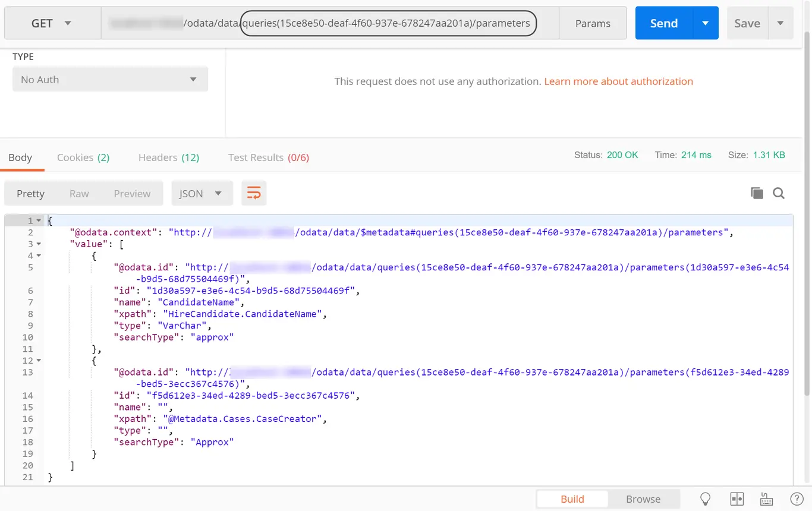Viewport: 812px width, 511px height.
Task: Select the Raw view tab
Action: (79, 194)
